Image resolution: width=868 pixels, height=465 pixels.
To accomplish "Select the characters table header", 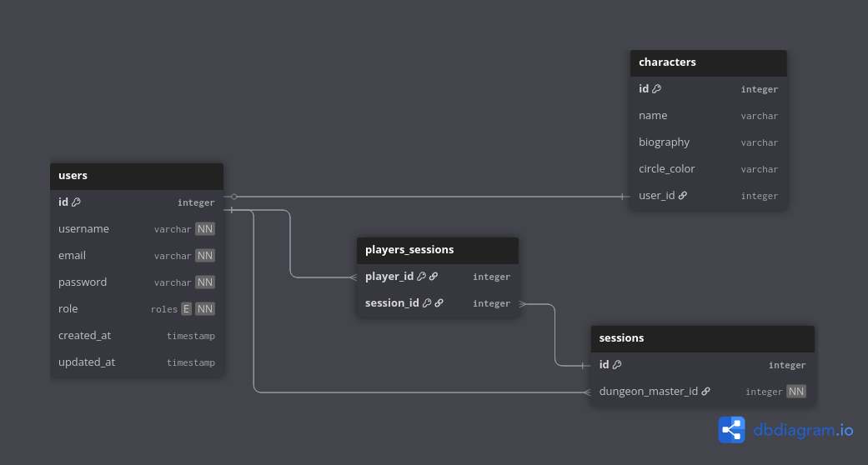I will point(709,63).
